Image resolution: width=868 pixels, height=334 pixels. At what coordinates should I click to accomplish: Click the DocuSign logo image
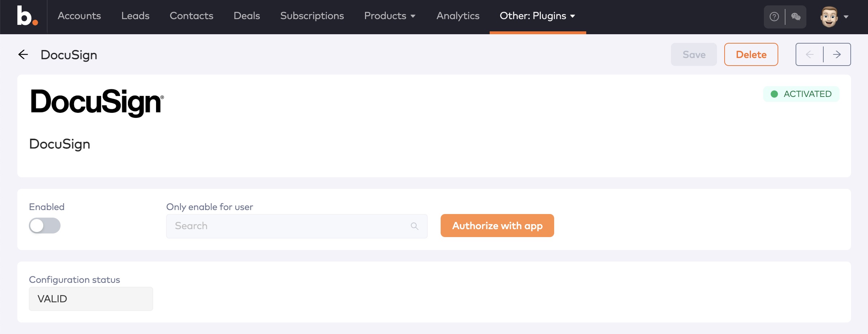tap(97, 103)
